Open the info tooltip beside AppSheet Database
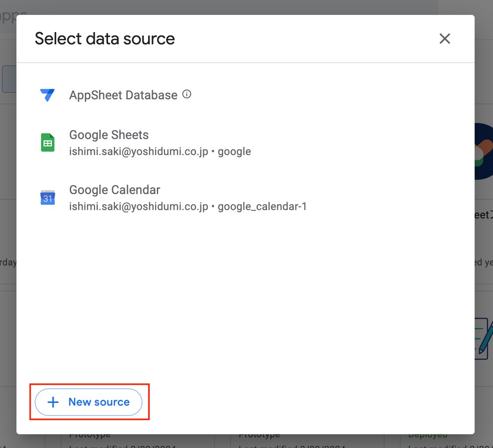The height and width of the screenshot is (448, 493). [x=187, y=94]
